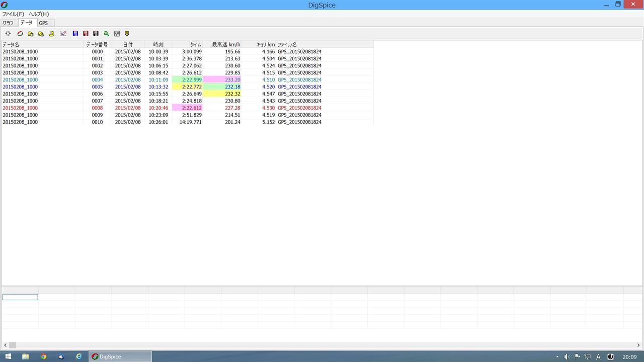
Task: Click distance value 4.166
Action: (268, 52)
